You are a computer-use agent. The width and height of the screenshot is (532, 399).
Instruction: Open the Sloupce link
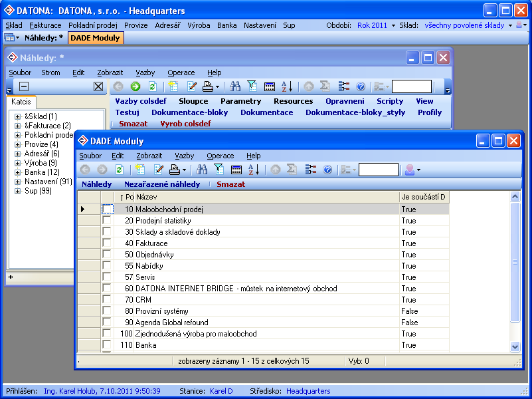coord(193,101)
